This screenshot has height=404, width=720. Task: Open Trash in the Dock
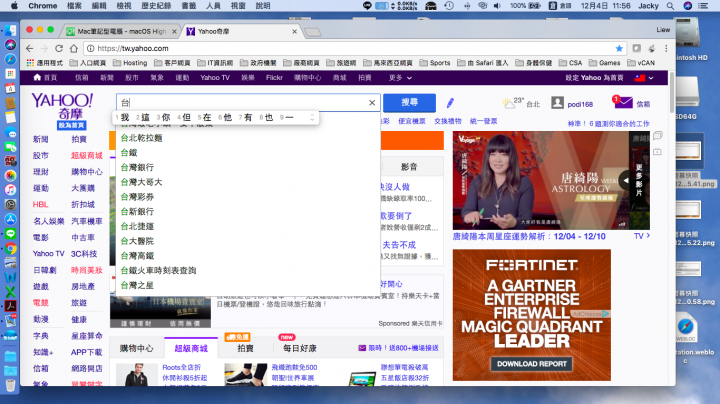pyautogui.click(x=10, y=385)
